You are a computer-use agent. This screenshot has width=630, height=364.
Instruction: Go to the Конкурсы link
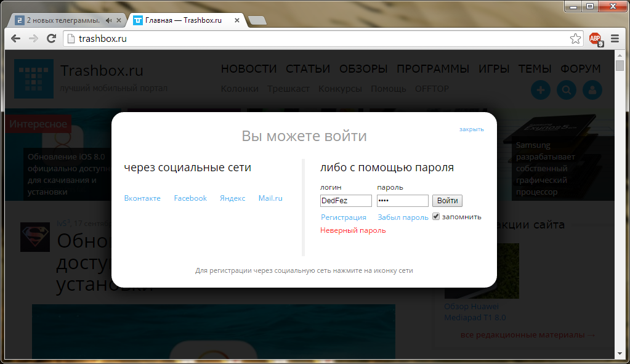tap(340, 89)
